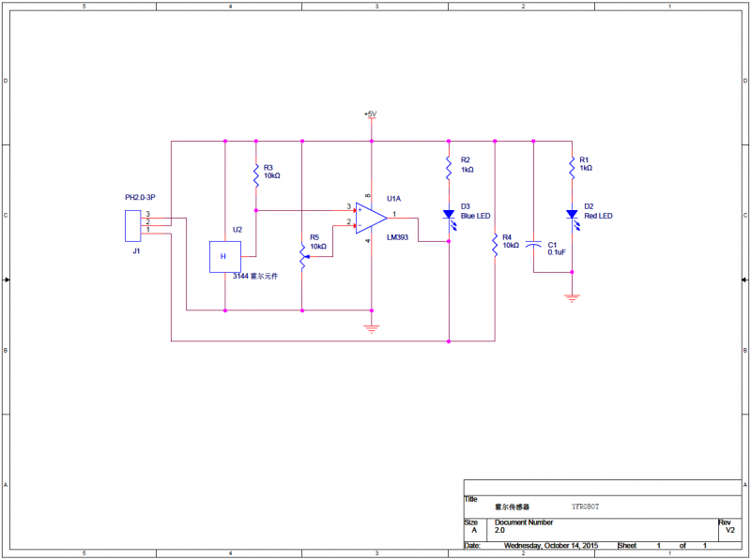Click the R2 resistor above blue LED
This screenshot has width=751, height=560.
click(x=450, y=169)
